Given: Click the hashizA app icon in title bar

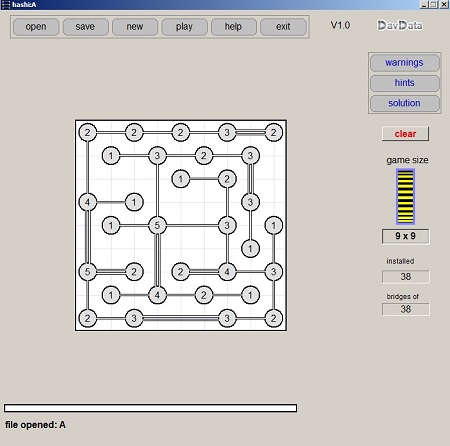Looking at the screenshot, I should point(6,5).
